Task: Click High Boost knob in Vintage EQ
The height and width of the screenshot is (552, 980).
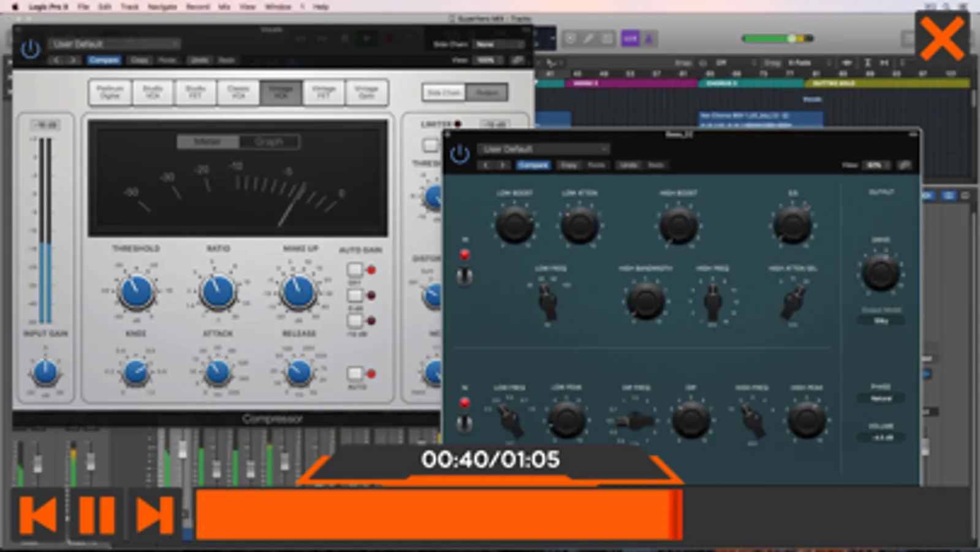Action: (678, 224)
